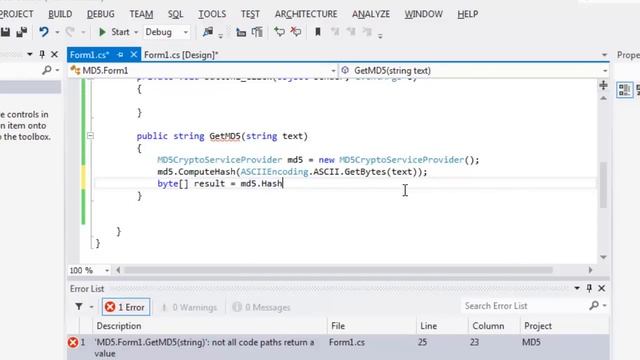
Task: Open the HELP menu
Action: click(x=467, y=14)
